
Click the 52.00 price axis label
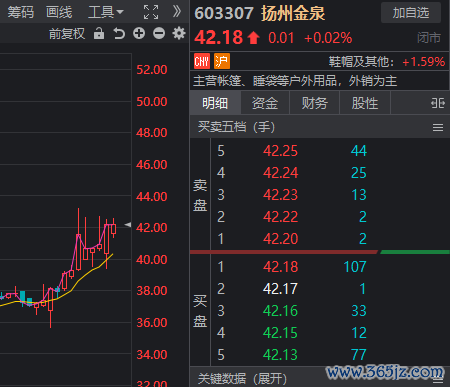(152, 70)
